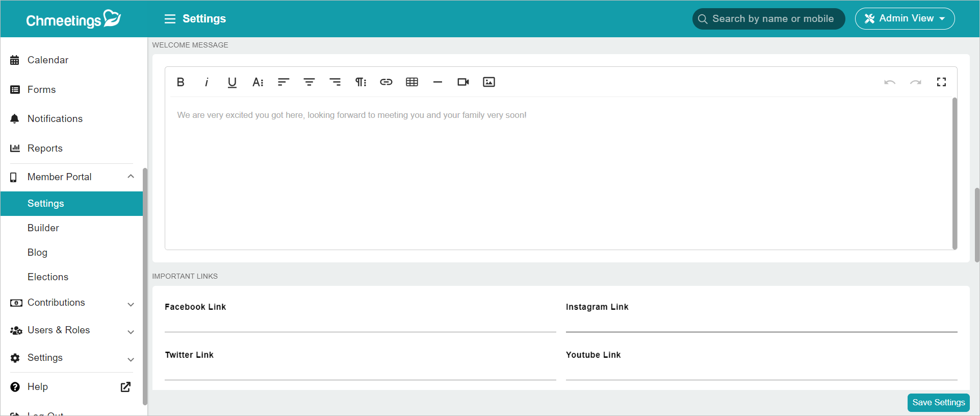
Task: Switch editor to fullscreen mode
Action: 941,82
